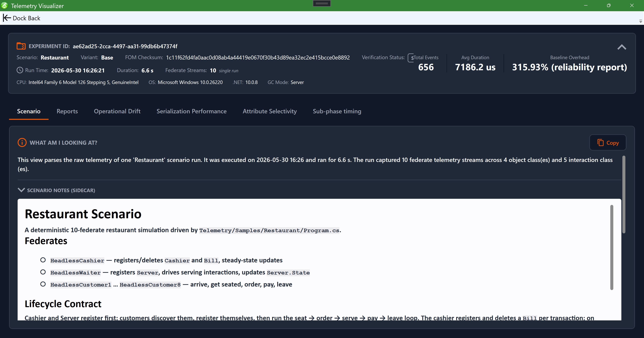
Task: Click the outer panel scrollbar thumb
Action: click(x=624, y=194)
